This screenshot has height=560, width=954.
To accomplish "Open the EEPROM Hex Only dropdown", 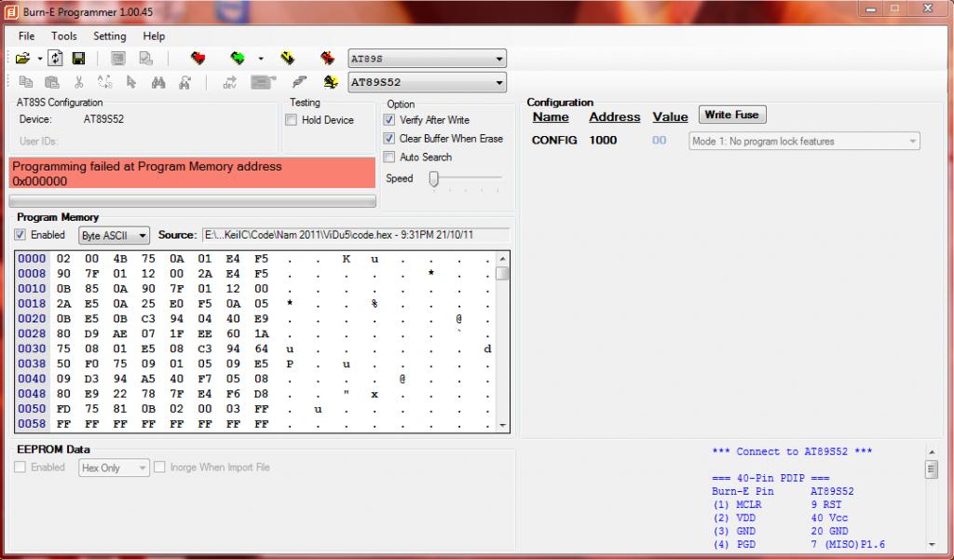I will (x=114, y=468).
